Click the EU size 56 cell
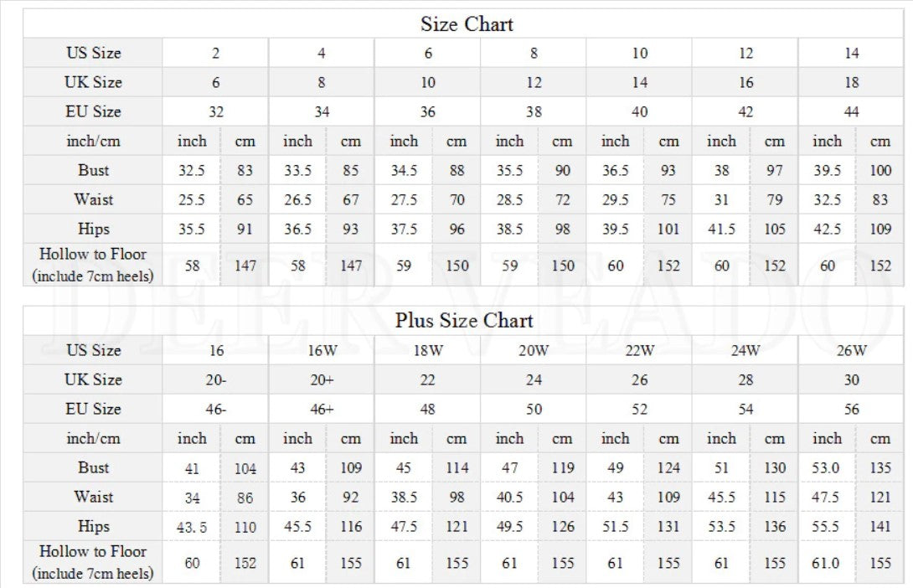Viewport: 913px width, 588px height. pyautogui.click(x=851, y=410)
